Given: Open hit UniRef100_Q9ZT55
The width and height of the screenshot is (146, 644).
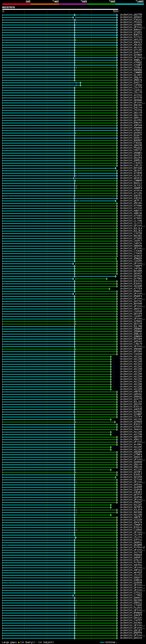Looking at the screenshot, I should tap(131, 15).
